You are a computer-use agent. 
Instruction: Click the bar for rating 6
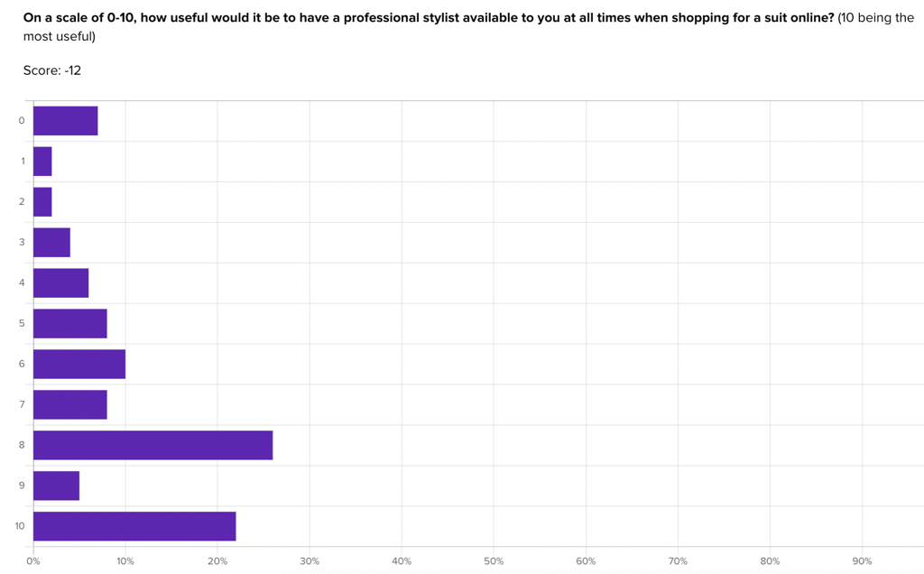point(79,365)
